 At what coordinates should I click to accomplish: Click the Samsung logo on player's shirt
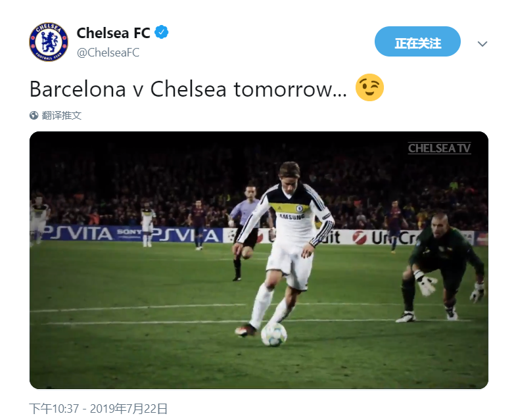point(292,216)
